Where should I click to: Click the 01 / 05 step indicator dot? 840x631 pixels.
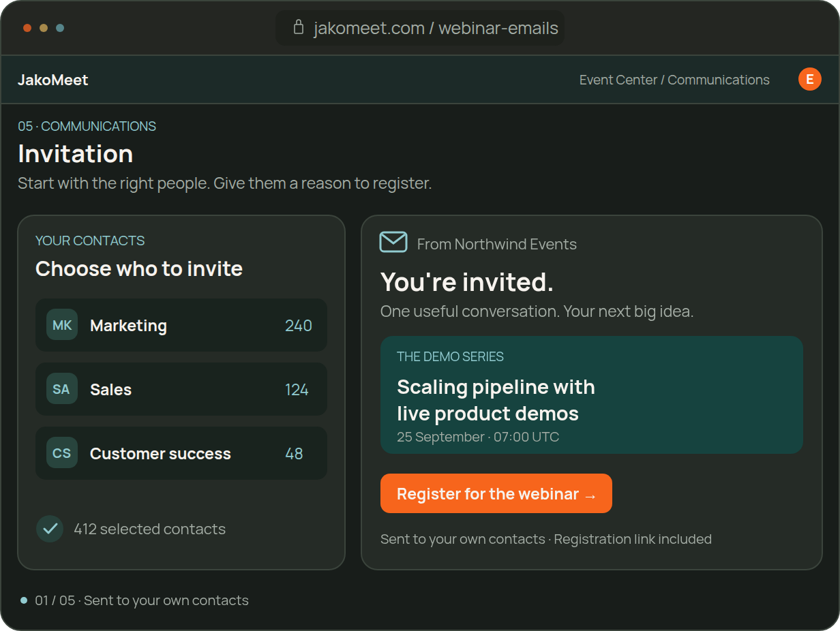[24, 600]
